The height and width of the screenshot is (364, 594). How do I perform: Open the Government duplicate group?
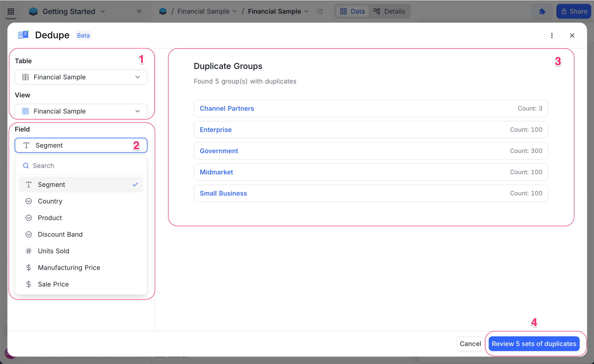click(x=219, y=151)
